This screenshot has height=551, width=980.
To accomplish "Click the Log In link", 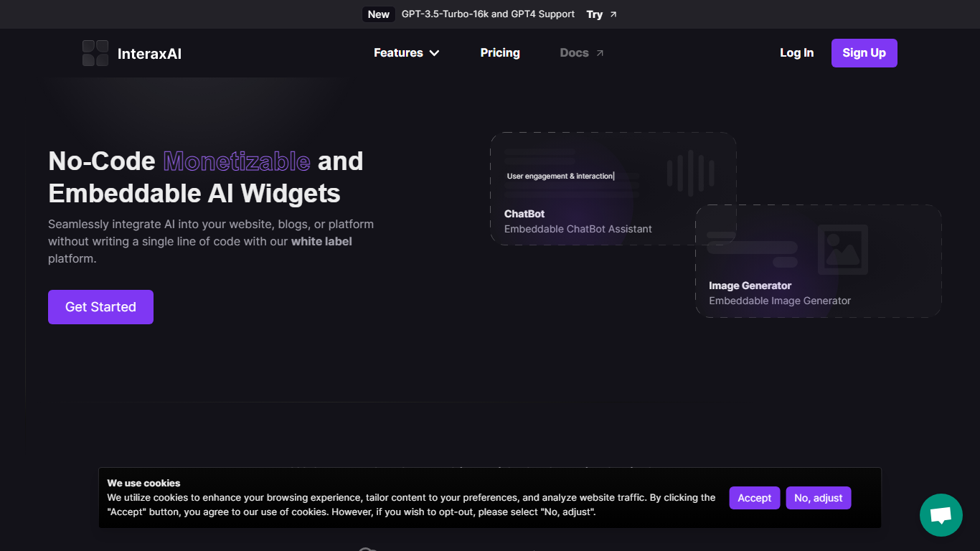I will [x=796, y=53].
